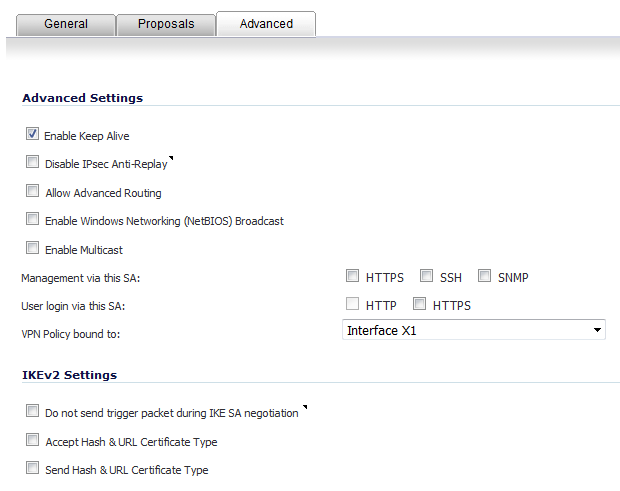The image size is (620, 491).
Task: Click tooltip marker beside Disable IPsec Anti-Replay
Action: pyautogui.click(x=171, y=158)
